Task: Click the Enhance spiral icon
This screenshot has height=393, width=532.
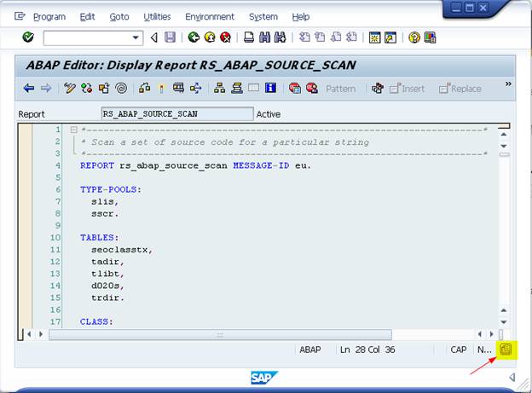Action: point(121,89)
